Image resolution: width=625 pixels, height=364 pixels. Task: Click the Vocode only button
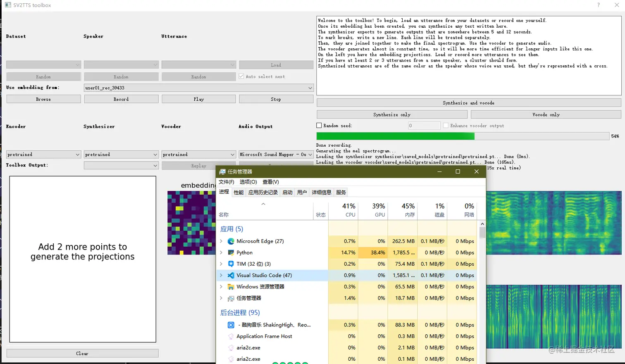(546, 114)
